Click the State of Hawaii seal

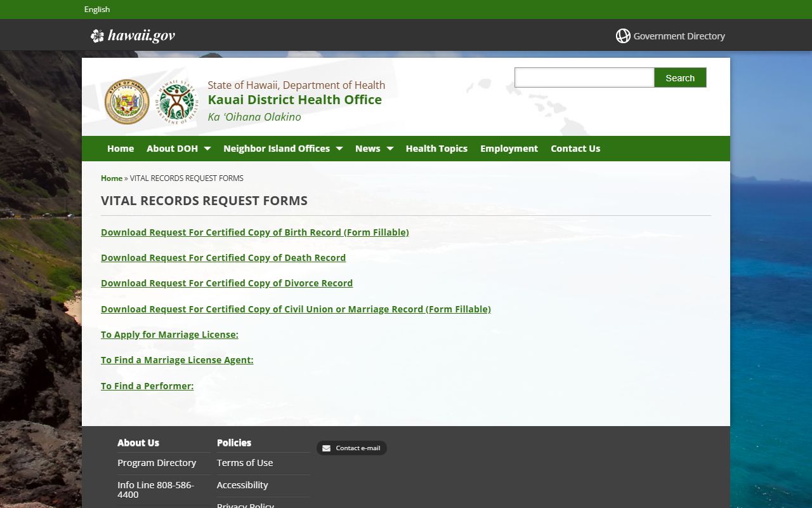pos(127,102)
